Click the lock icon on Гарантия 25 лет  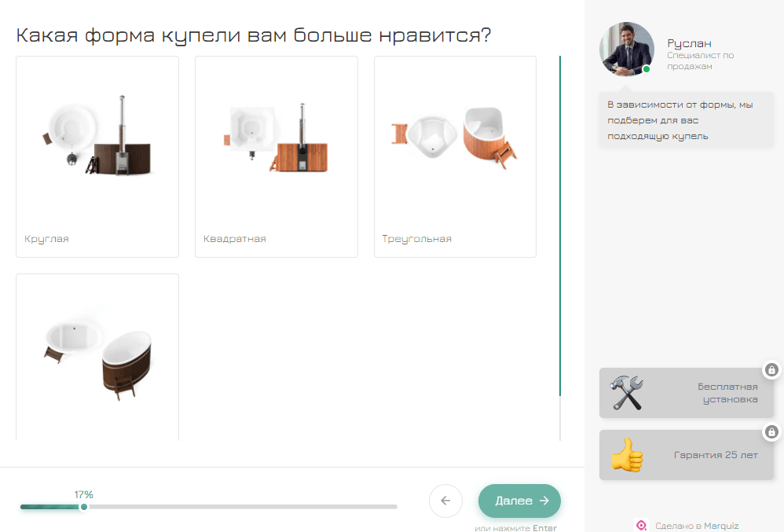pyautogui.click(x=771, y=431)
